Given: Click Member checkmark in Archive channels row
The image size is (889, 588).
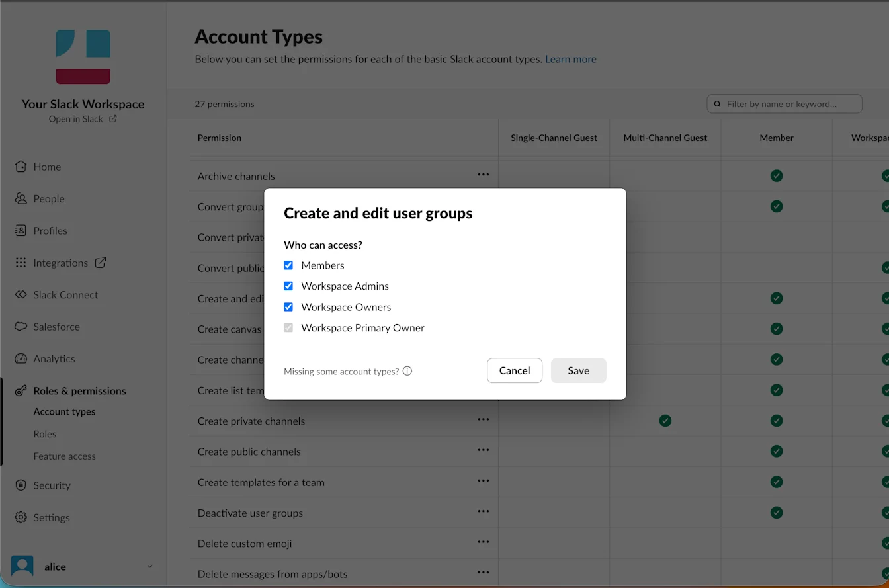Looking at the screenshot, I should click(x=777, y=176).
